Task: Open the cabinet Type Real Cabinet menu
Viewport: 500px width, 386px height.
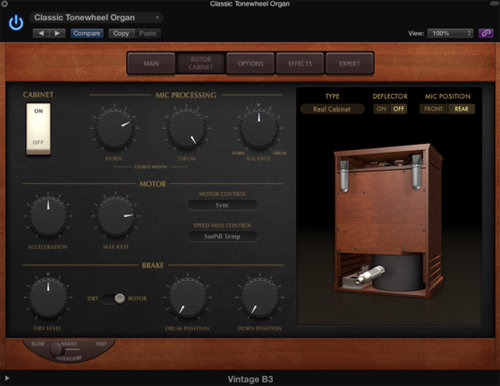Action: pyautogui.click(x=332, y=109)
